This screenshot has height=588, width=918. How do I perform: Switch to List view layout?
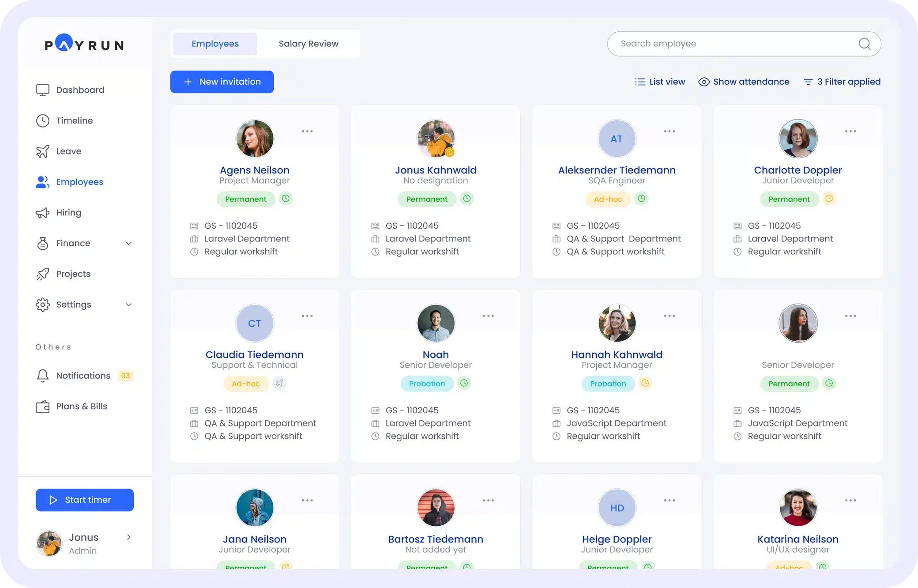click(x=660, y=82)
